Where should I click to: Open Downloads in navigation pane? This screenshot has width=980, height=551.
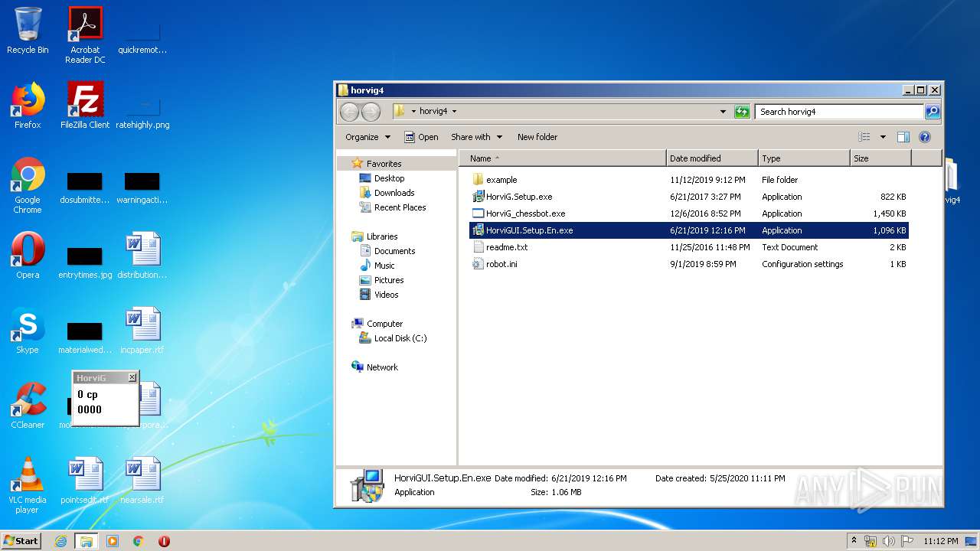(x=394, y=193)
